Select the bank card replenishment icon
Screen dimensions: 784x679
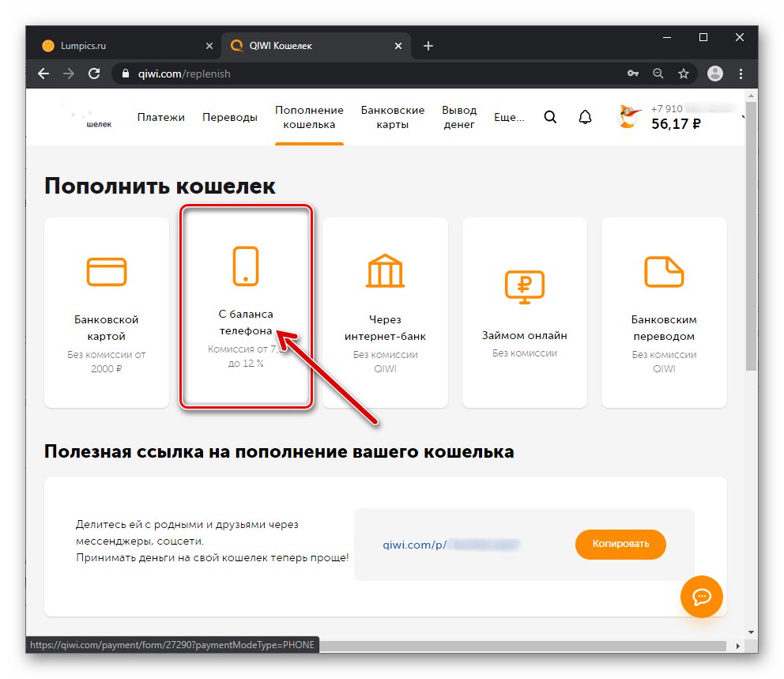(106, 271)
